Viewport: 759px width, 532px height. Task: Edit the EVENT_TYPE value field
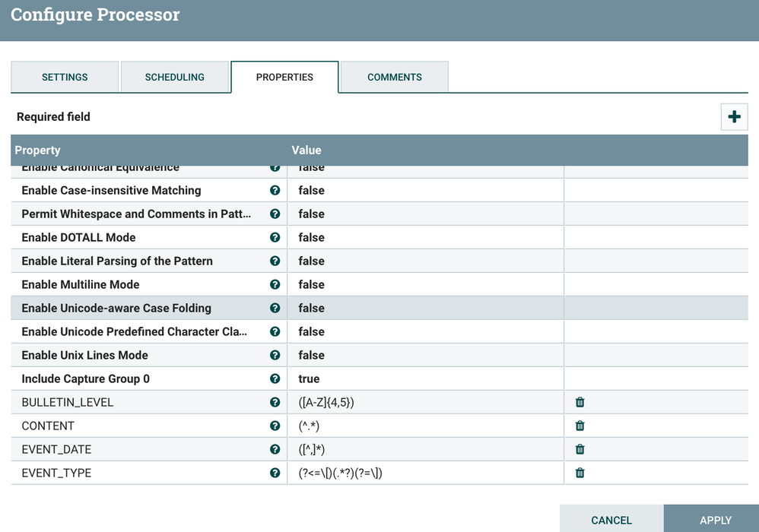pos(424,473)
